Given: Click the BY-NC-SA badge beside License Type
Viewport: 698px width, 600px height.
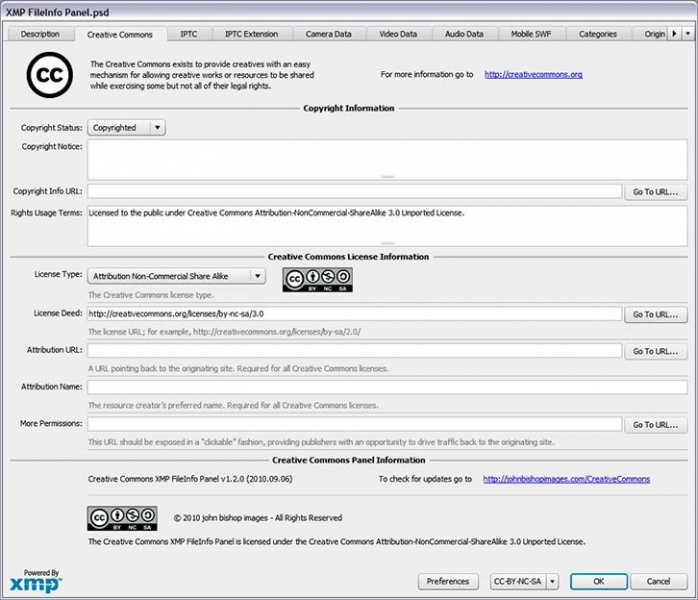Looking at the screenshot, I should 317,280.
